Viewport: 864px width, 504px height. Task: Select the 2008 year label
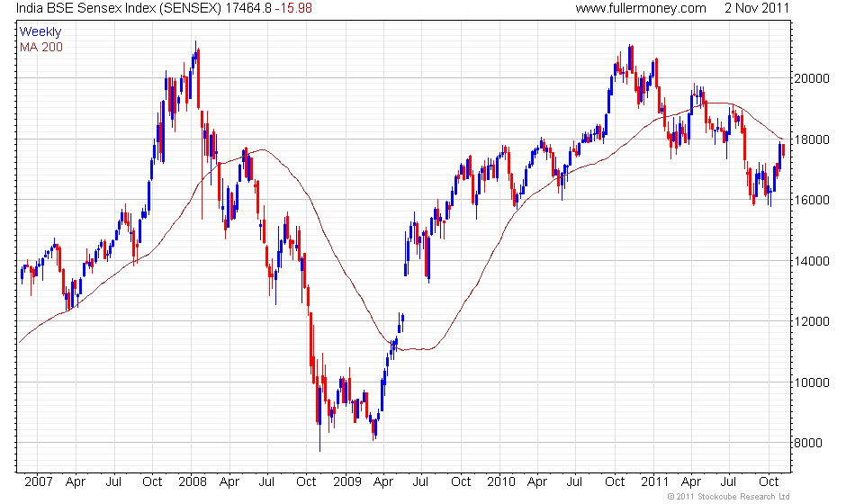(x=193, y=482)
